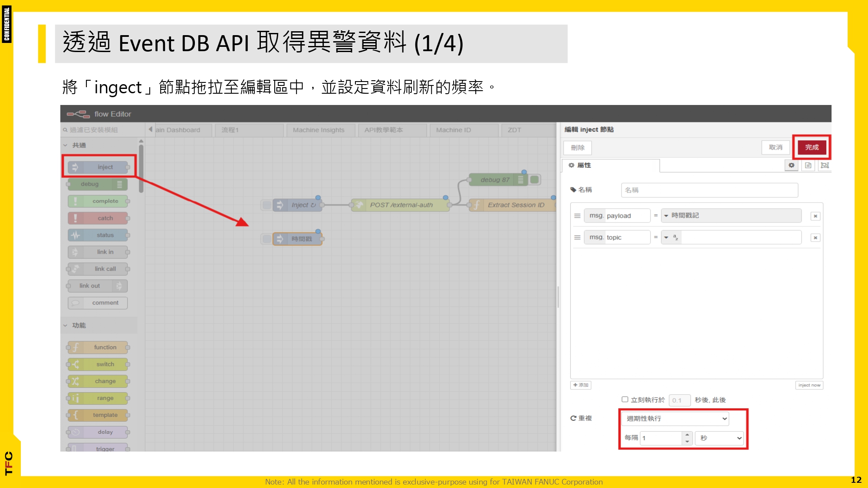Enable the 立刻執行於 checkbox
Image resolution: width=868 pixels, height=488 pixels.
pos(625,400)
